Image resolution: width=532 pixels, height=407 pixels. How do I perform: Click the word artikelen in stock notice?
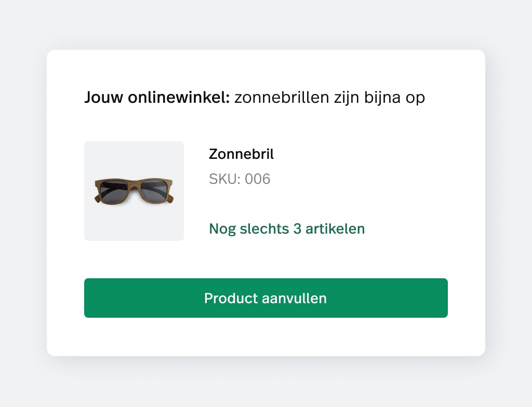coord(335,228)
